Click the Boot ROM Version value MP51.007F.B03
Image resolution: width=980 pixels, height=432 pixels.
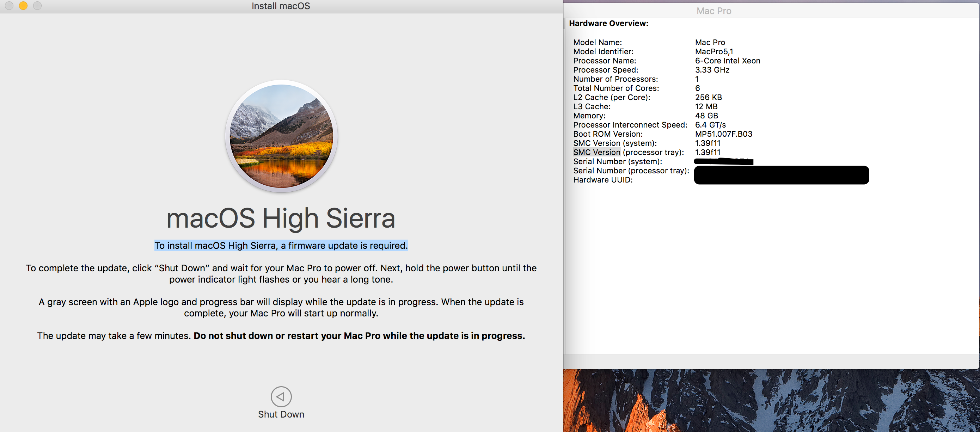(723, 134)
